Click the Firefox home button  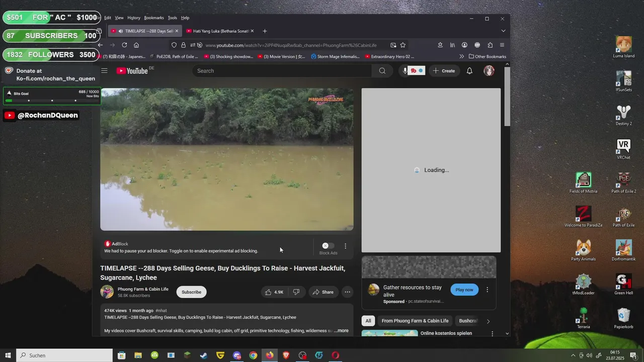tap(136, 45)
